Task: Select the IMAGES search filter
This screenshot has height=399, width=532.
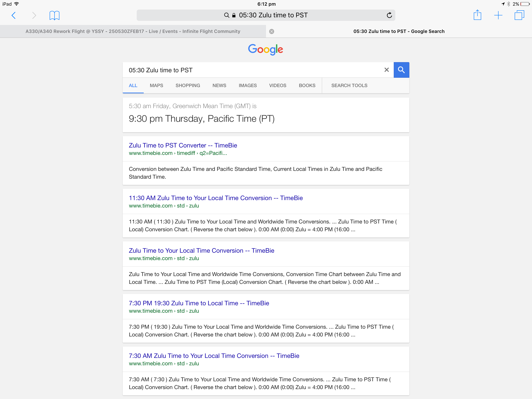Action: click(x=248, y=86)
